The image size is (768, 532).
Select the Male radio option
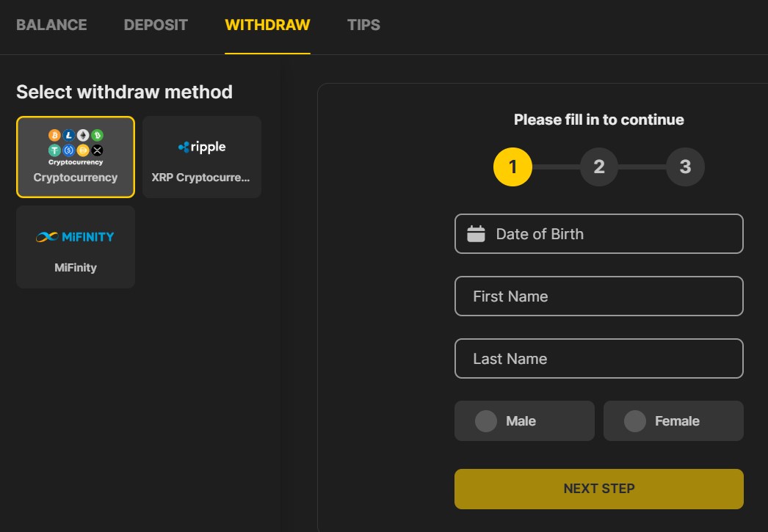tap(486, 421)
